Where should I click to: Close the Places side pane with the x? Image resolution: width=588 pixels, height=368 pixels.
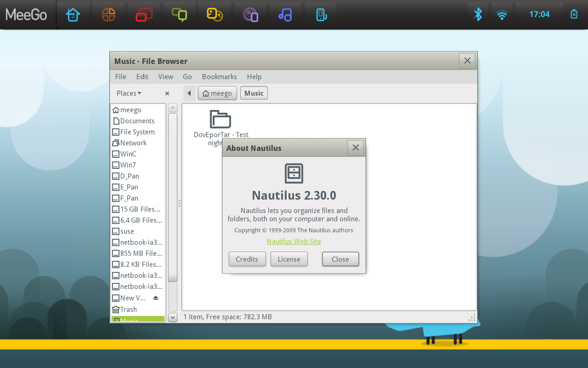(x=167, y=93)
